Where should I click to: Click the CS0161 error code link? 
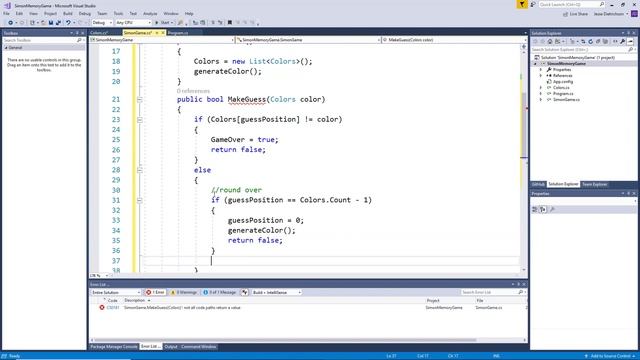(113, 308)
